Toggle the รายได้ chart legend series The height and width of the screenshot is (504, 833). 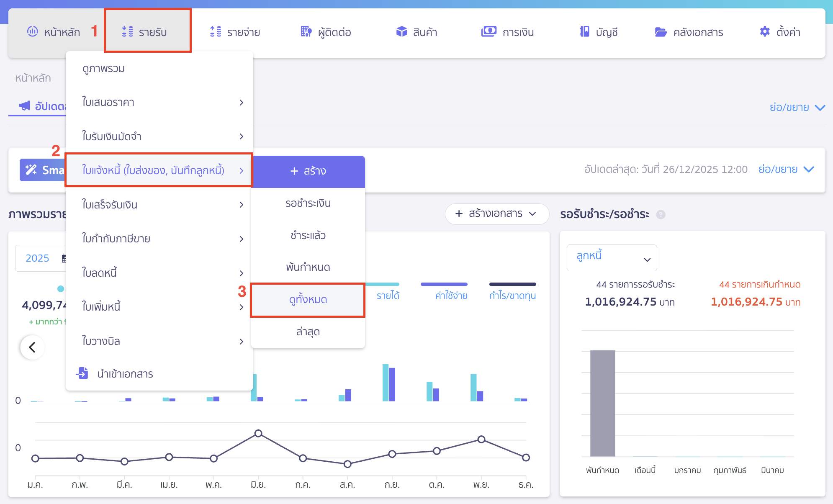[388, 296]
